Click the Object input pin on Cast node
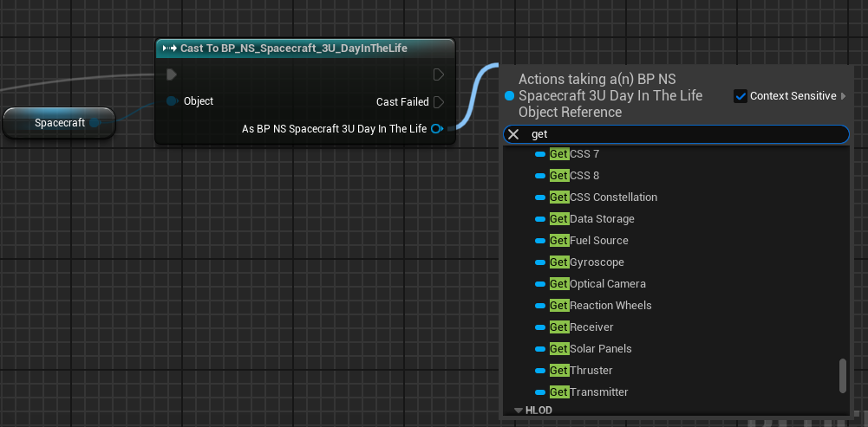Viewport: 868px width, 427px height. [172, 101]
